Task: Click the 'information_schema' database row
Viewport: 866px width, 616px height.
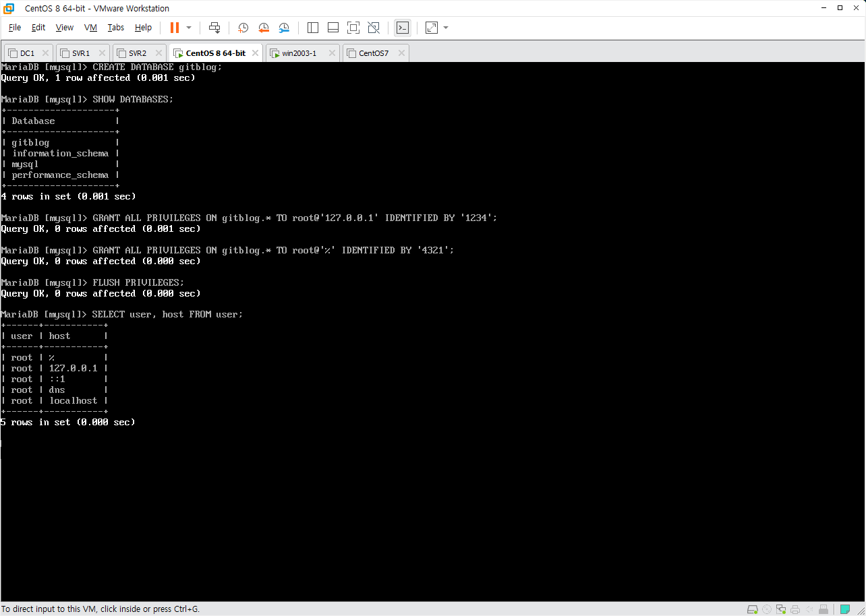Action: [x=61, y=153]
